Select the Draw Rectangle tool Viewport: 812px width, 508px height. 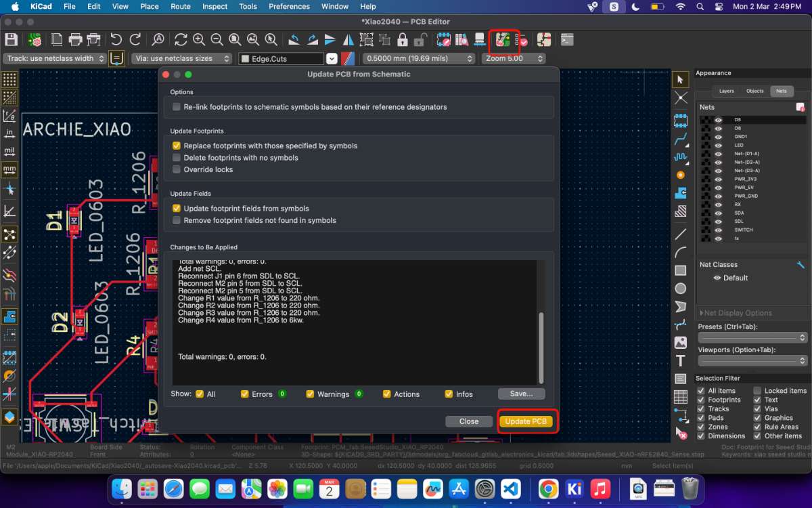pyautogui.click(x=681, y=270)
